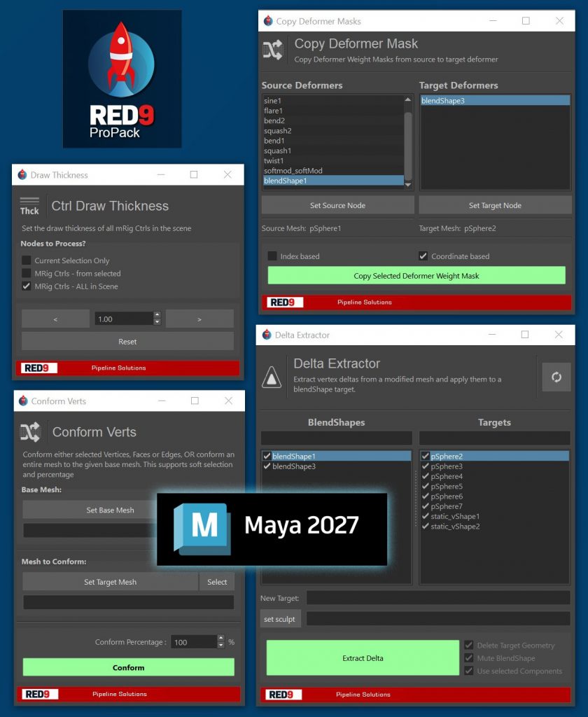Uncheck the Coordinate based checkbox

[423, 256]
